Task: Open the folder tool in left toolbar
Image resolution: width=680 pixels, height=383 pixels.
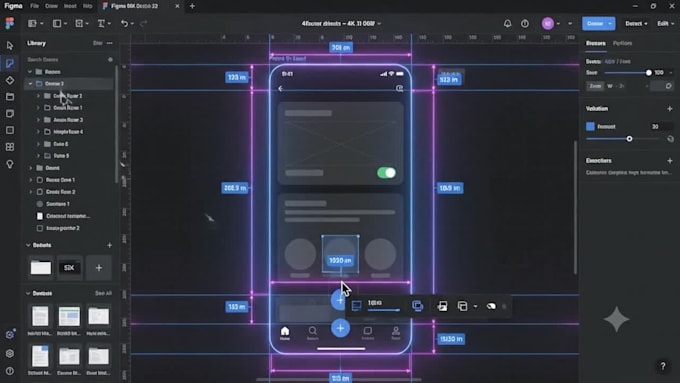Action: tap(10, 97)
